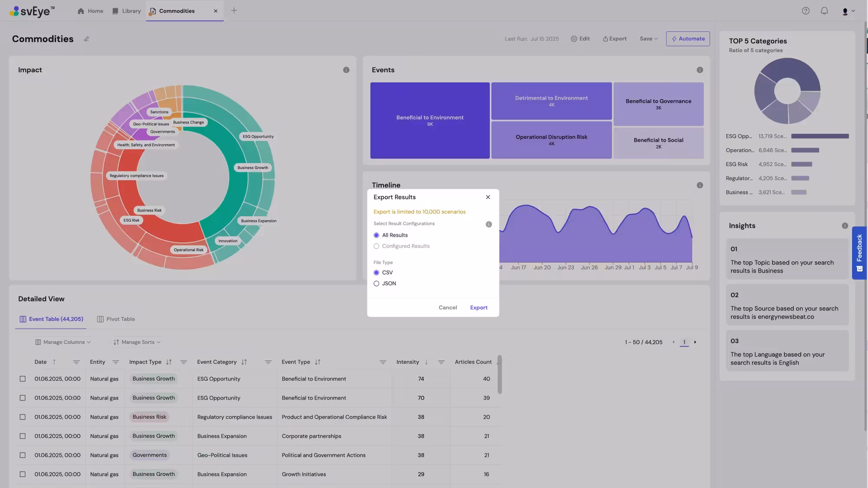Click the filter icon on Date column
This screenshot has width=868, height=488.
[76, 362]
